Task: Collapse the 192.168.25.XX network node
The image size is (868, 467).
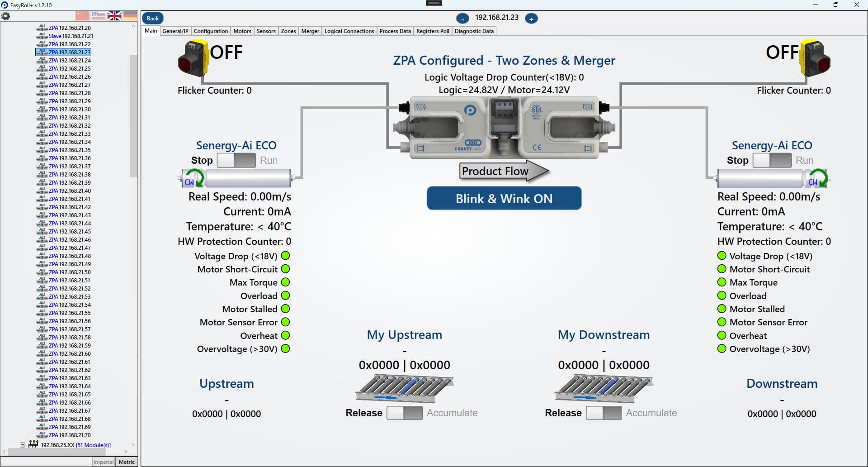Action: [x=23, y=445]
